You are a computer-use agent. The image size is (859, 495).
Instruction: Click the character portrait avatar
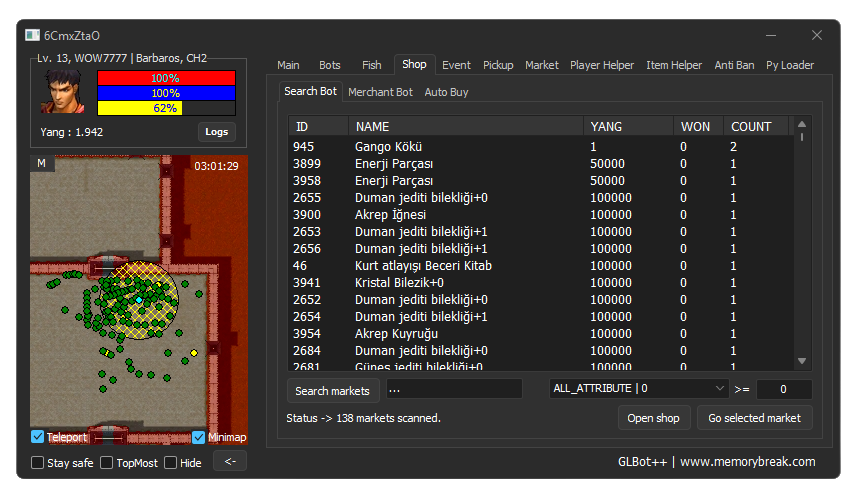[64, 91]
